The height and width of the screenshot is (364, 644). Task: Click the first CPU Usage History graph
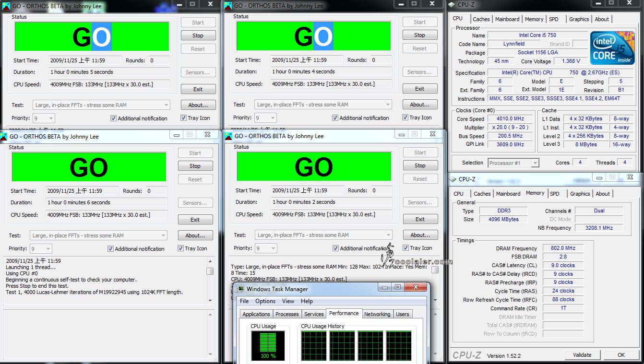pyautogui.click(x=313, y=346)
